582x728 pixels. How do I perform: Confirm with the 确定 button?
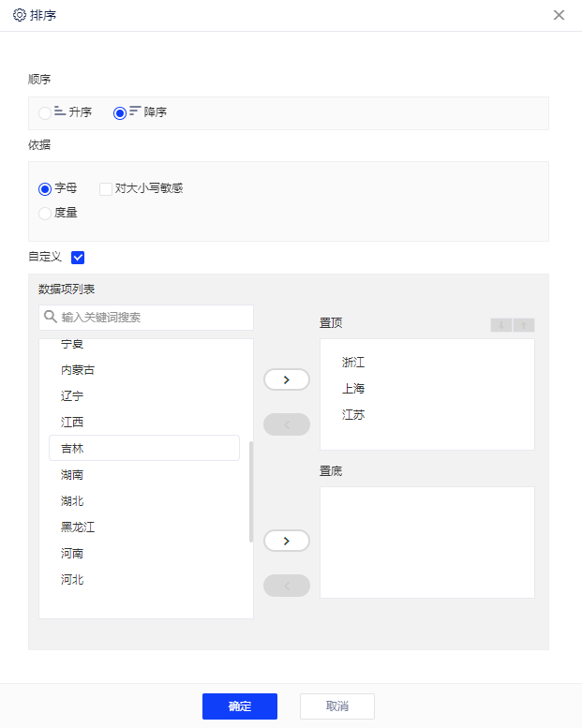(240, 706)
